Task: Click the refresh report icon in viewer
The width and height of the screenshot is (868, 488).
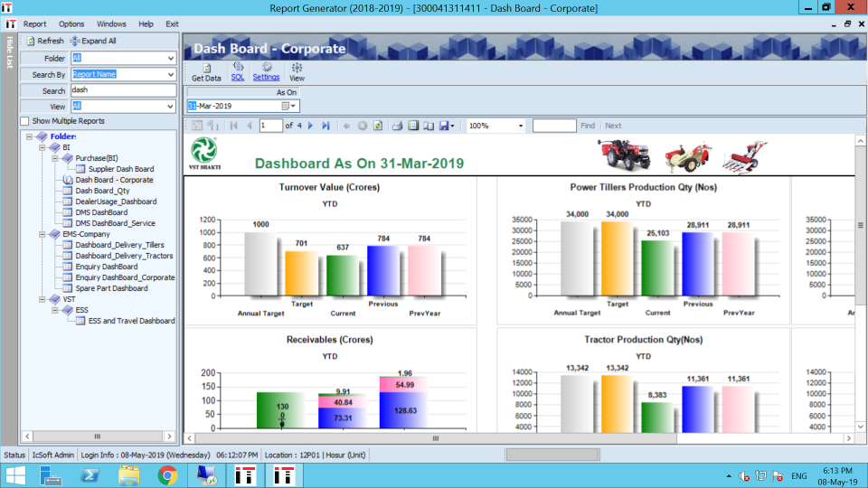Action: pyautogui.click(x=378, y=126)
